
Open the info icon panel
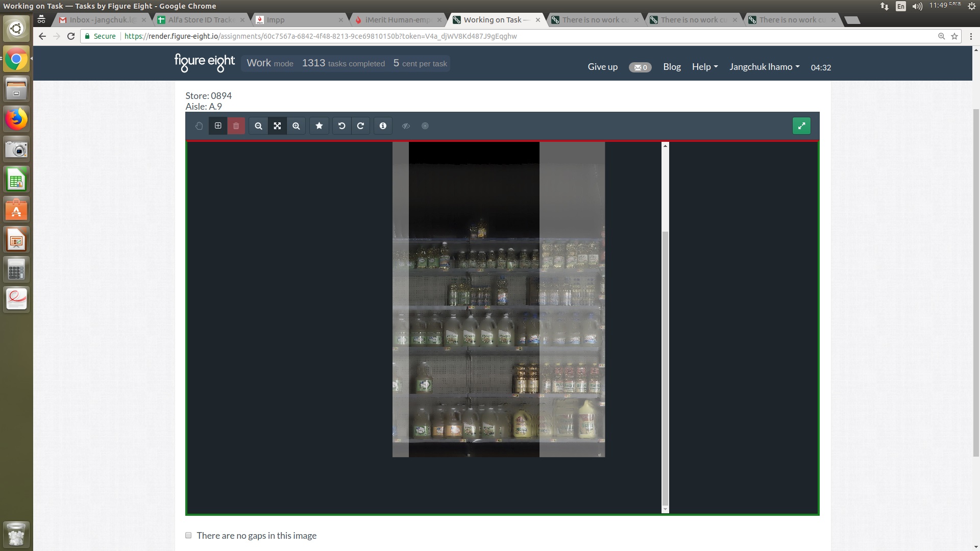click(x=383, y=126)
